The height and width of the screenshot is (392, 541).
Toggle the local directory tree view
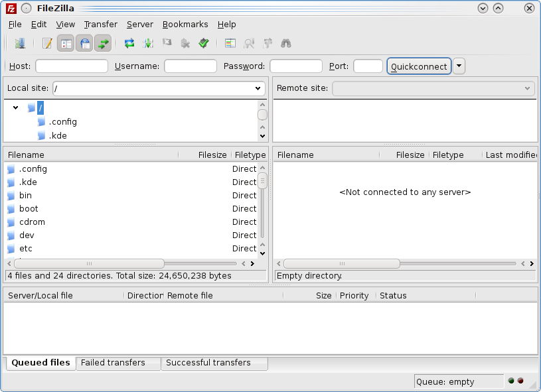[x=66, y=44]
